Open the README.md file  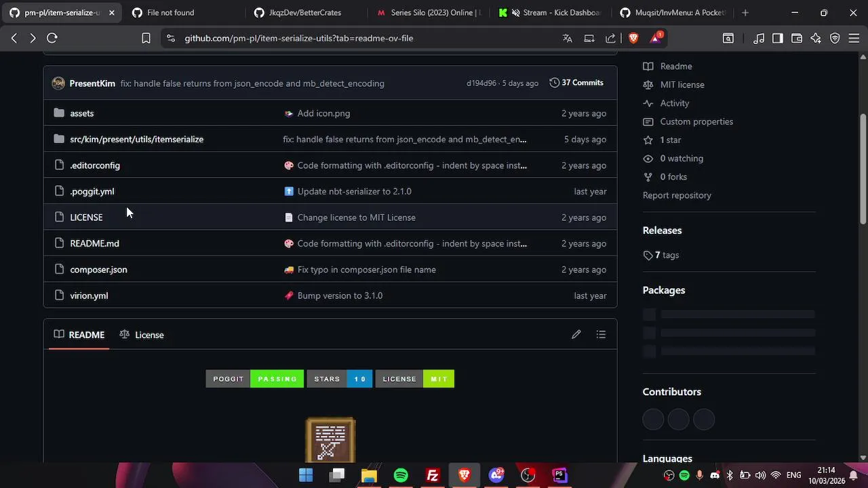[x=94, y=243]
